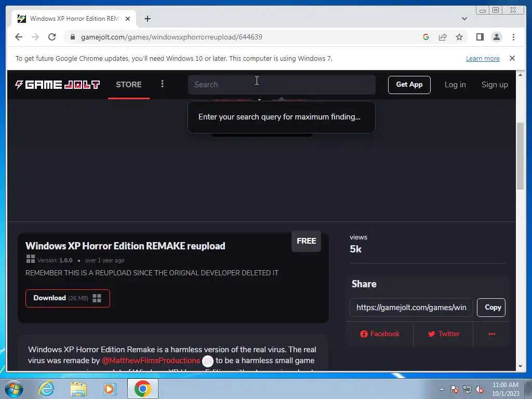Click the Download (26 MB) button

click(68, 298)
